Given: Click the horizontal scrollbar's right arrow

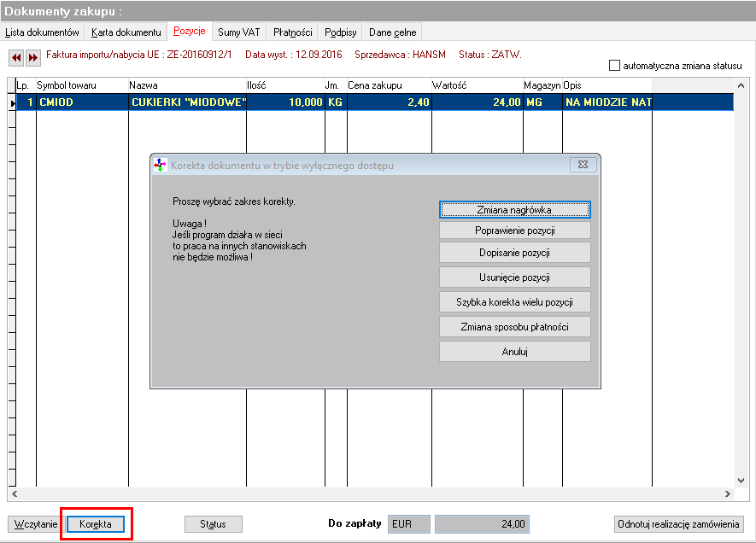Looking at the screenshot, I should (728, 493).
